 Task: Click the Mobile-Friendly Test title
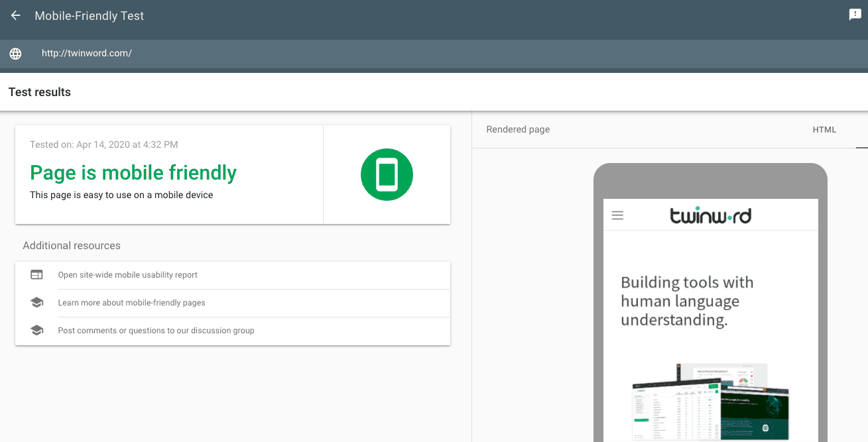click(90, 16)
